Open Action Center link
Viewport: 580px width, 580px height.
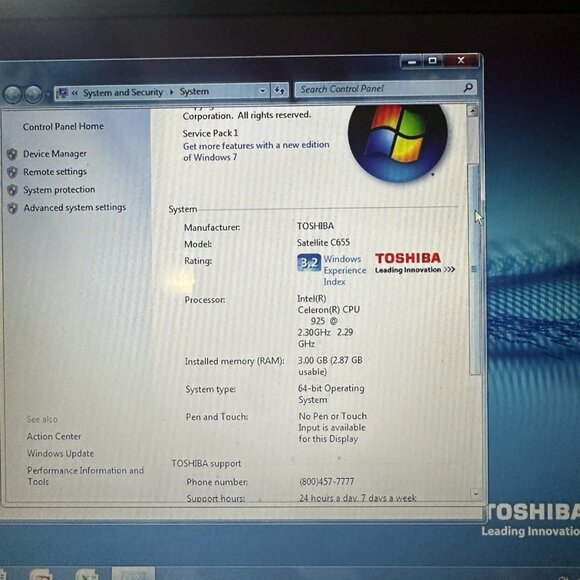pyautogui.click(x=54, y=436)
